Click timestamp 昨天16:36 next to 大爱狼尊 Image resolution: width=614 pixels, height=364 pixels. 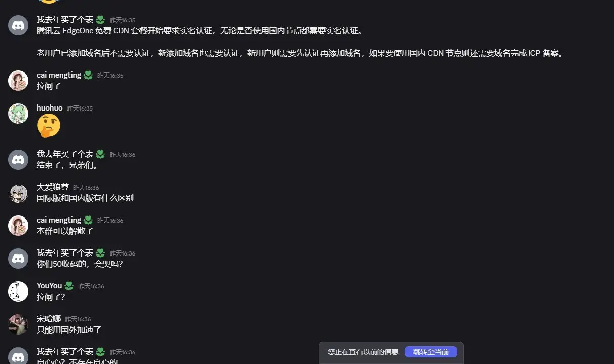[86, 188]
